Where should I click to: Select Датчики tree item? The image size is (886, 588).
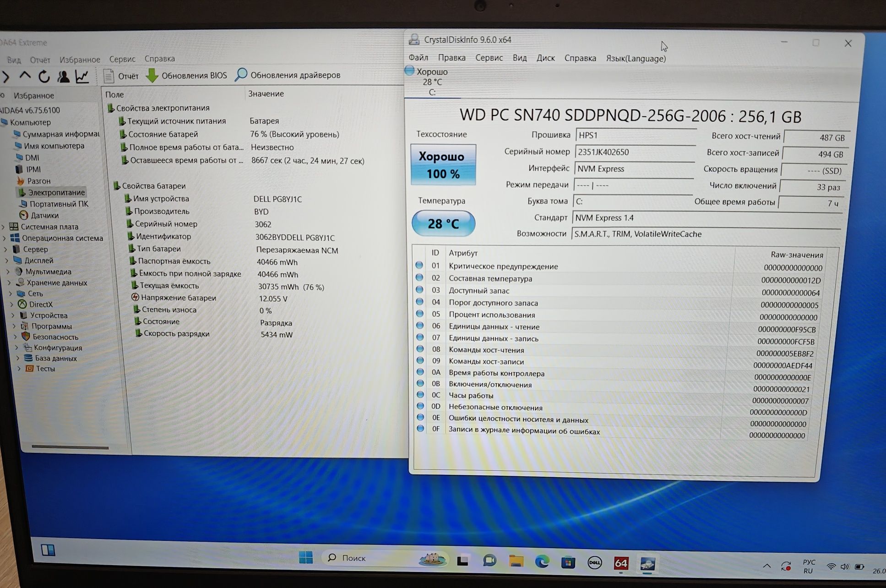tap(39, 215)
